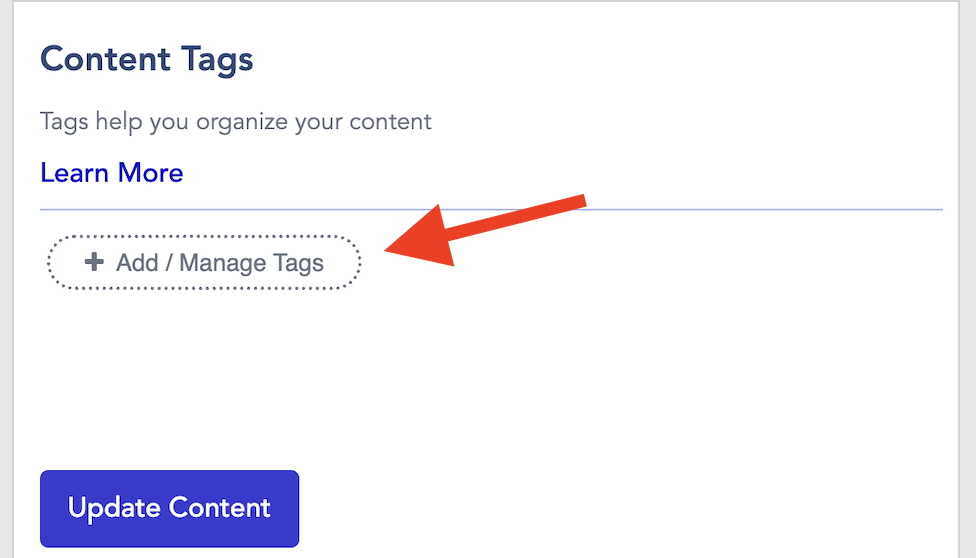Click the 'Tags help you organize your content' description
Screen dimensions: 976x558
pos(235,121)
